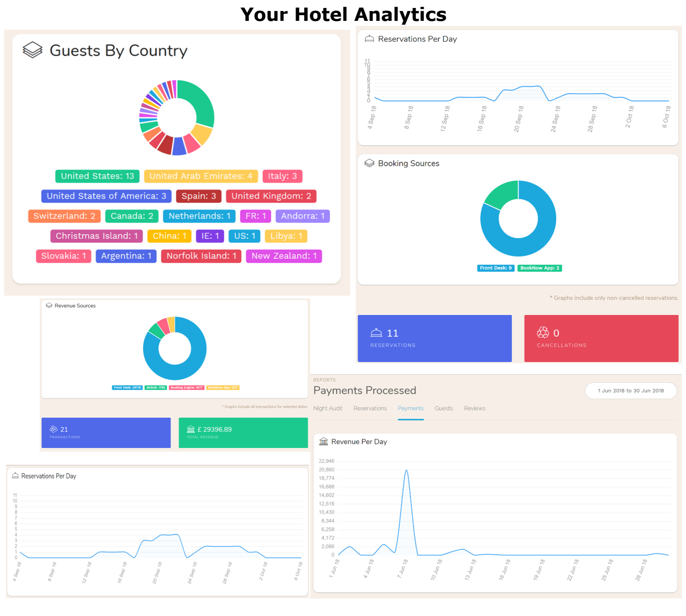Toggle the BookNow App legend in Booking Sources

tap(539, 268)
